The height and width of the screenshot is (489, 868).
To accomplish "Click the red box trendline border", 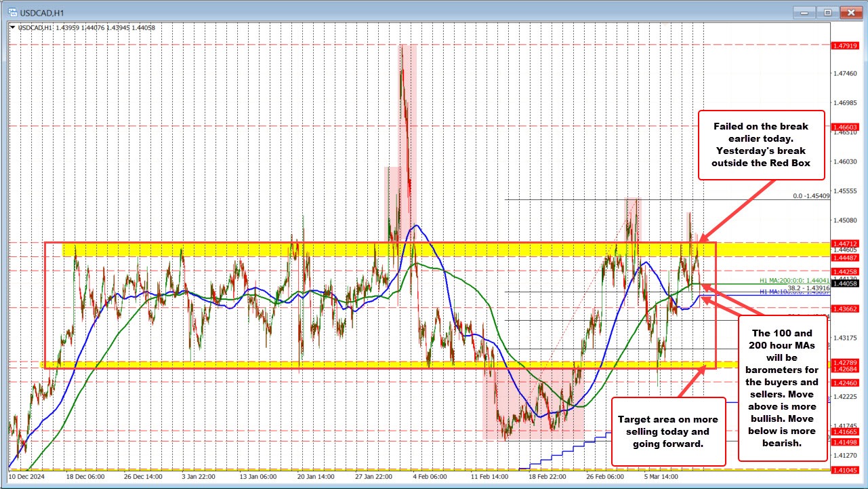I will coord(44,305).
